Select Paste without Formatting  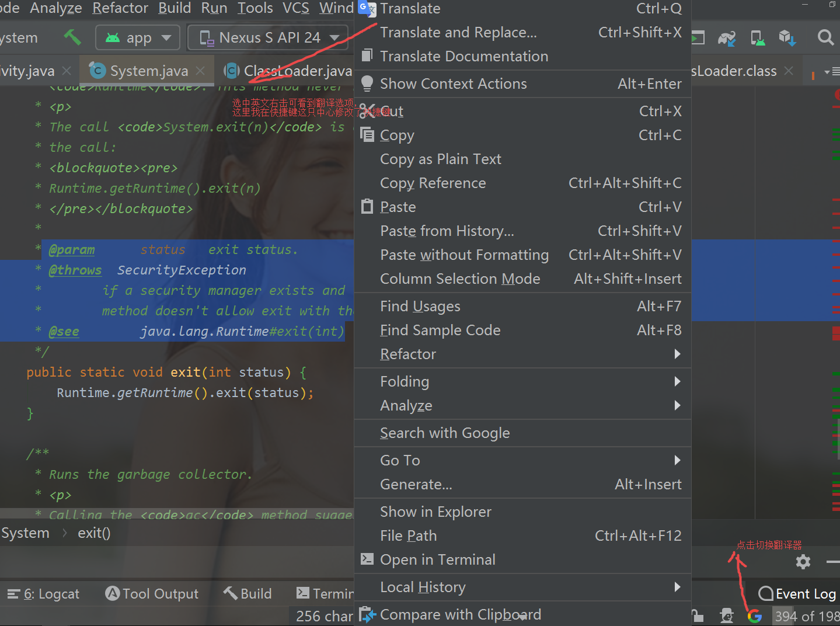pos(522,255)
